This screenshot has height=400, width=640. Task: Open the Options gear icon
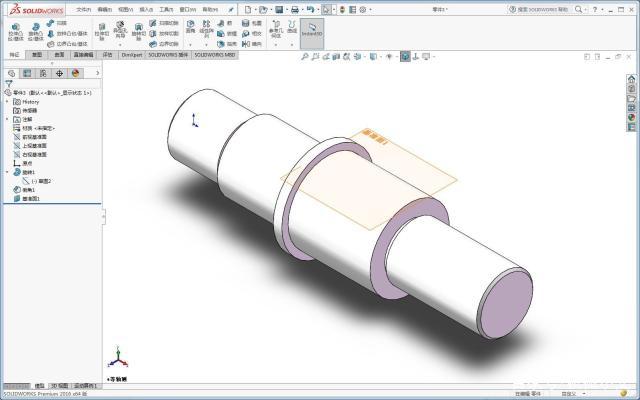tap(362, 9)
